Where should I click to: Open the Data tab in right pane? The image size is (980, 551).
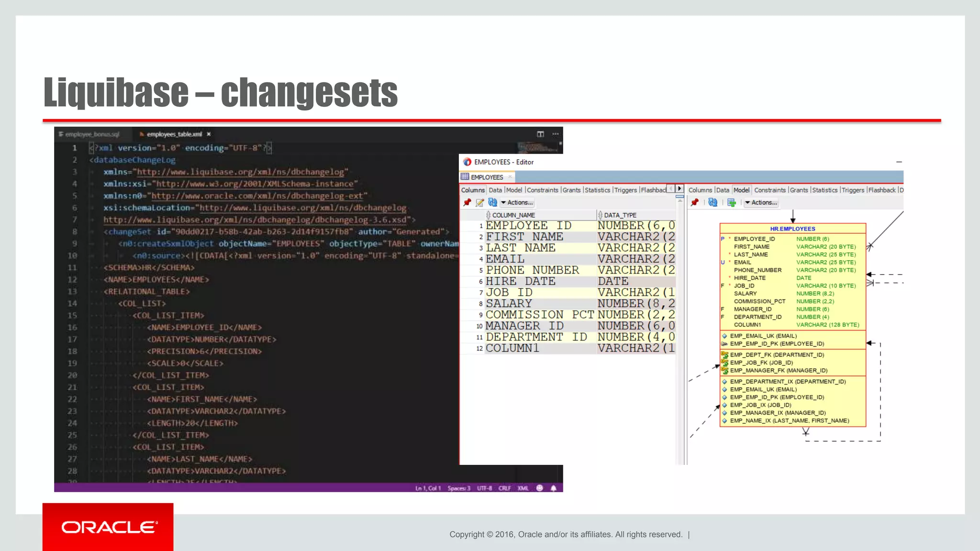(723, 190)
